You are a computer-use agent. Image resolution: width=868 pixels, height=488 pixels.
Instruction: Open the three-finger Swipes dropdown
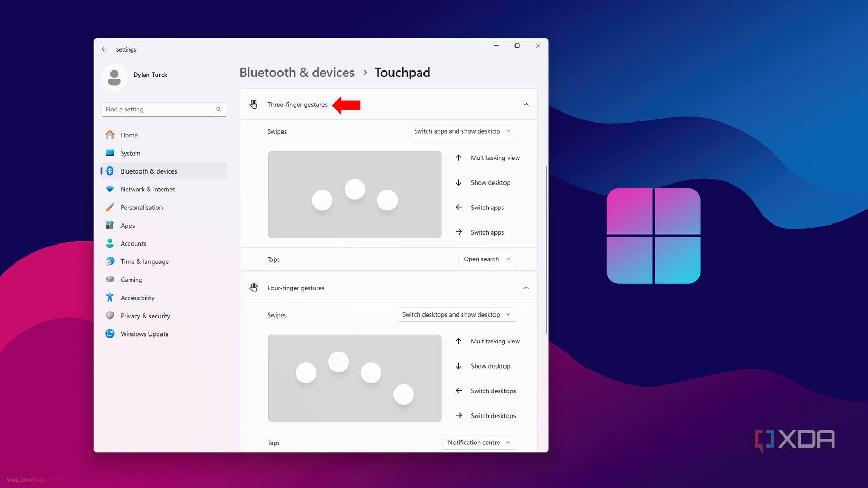462,131
